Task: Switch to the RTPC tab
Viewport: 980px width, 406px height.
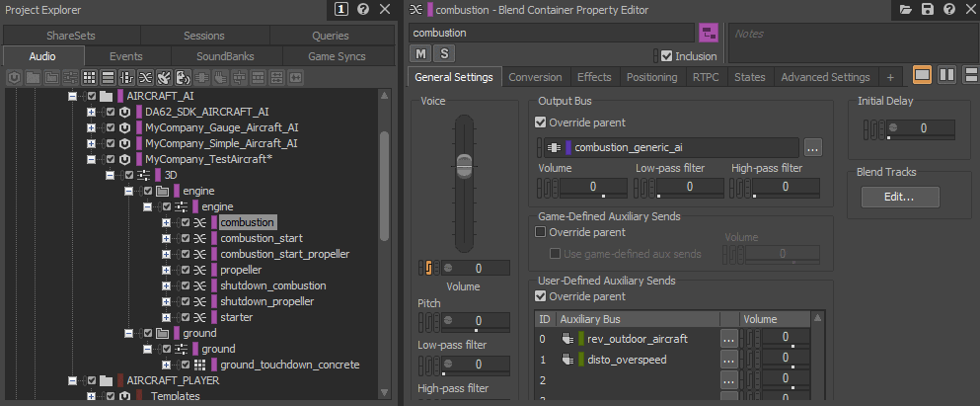Action: pyautogui.click(x=706, y=77)
